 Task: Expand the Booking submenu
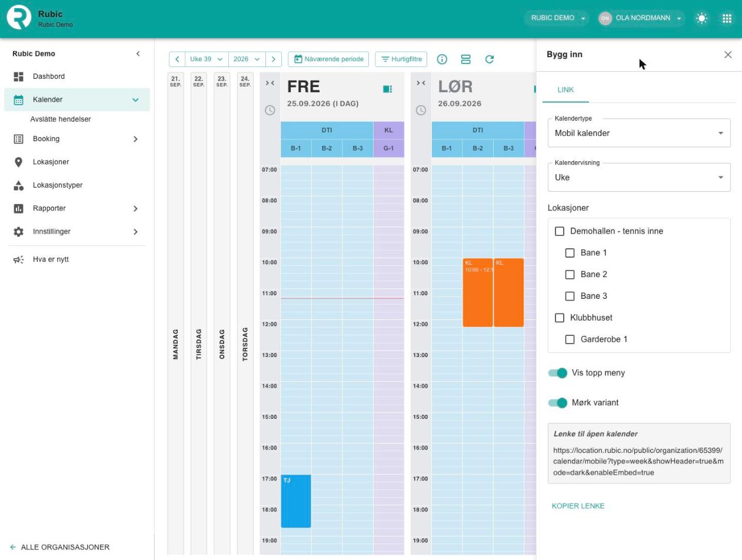pyautogui.click(x=135, y=139)
